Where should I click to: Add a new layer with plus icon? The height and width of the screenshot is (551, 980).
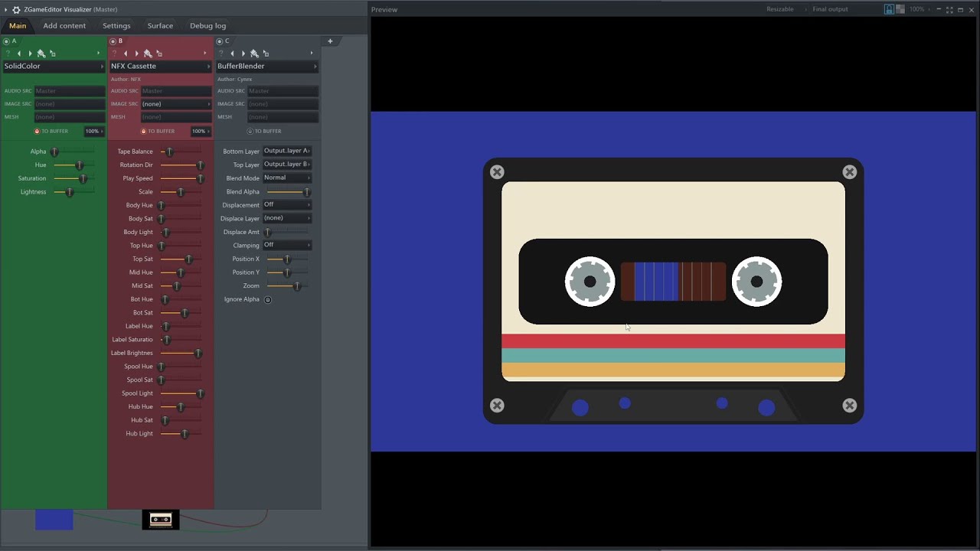click(x=330, y=41)
